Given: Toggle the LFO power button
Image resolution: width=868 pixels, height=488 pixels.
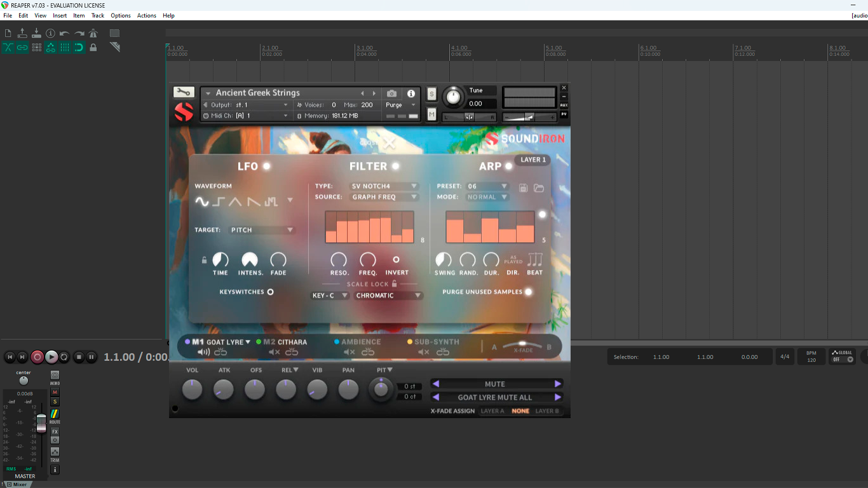Looking at the screenshot, I should (x=266, y=166).
